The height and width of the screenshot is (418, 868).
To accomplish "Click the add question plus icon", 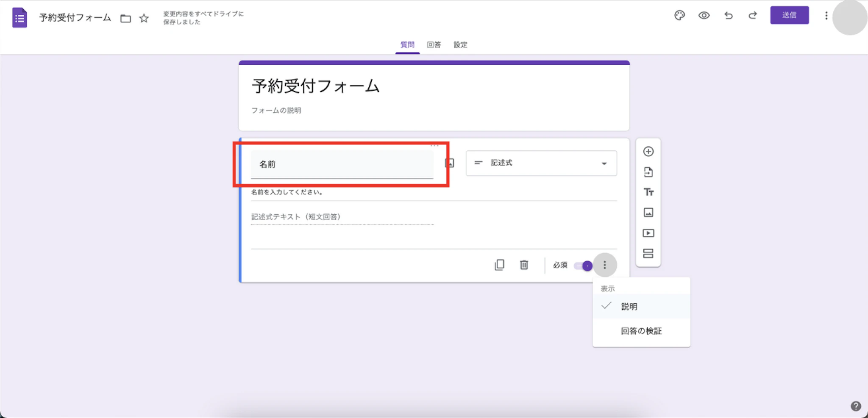I will click(x=648, y=151).
